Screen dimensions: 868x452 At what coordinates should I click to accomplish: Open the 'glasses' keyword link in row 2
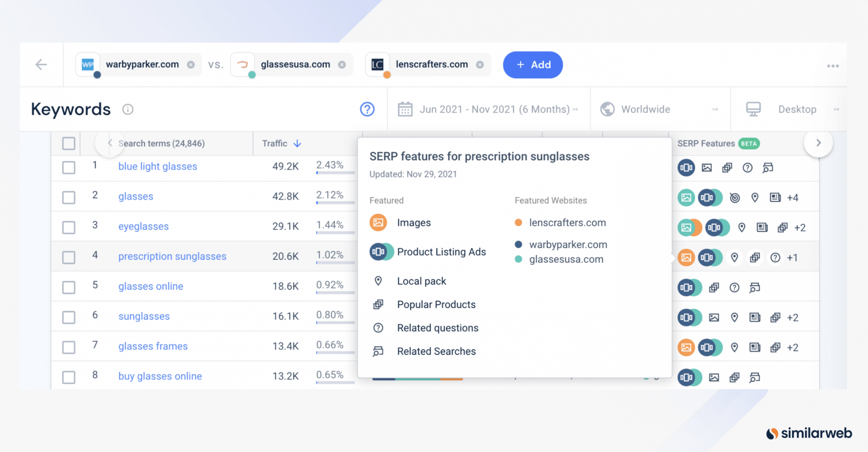coord(136,196)
